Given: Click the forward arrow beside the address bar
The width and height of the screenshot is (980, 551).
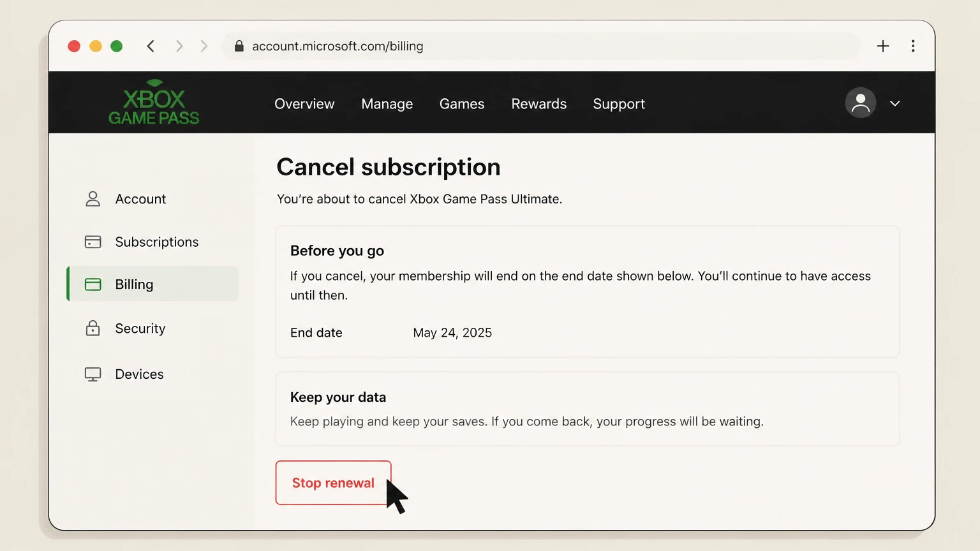Looking at the screenshot, I should coord(204,46).
